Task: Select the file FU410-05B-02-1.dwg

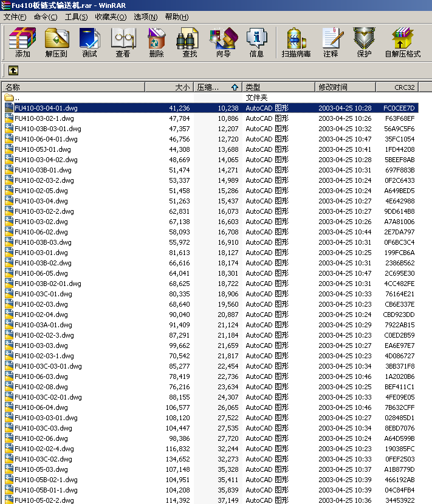Action: pos(46,480)
